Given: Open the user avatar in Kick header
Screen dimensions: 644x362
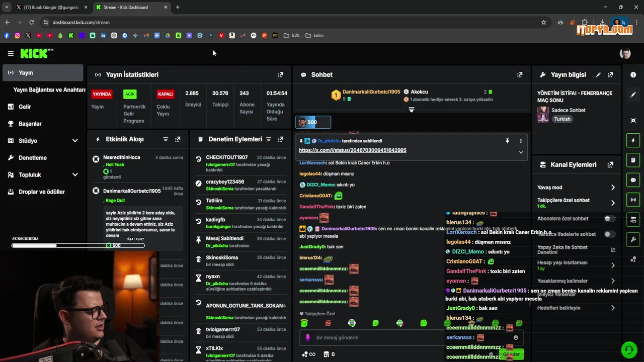Looking at the screenshot, I should pyautogui.click(x=625, y=53).
